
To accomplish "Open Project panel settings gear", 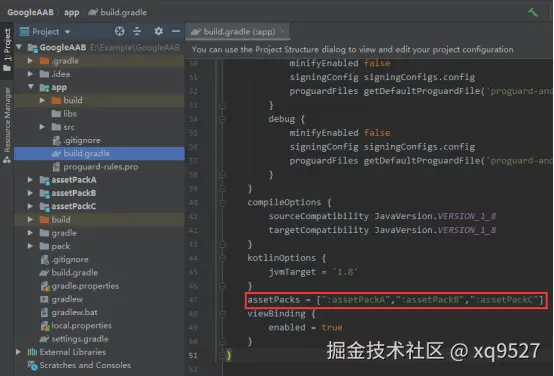I will [x=158, y=31].
